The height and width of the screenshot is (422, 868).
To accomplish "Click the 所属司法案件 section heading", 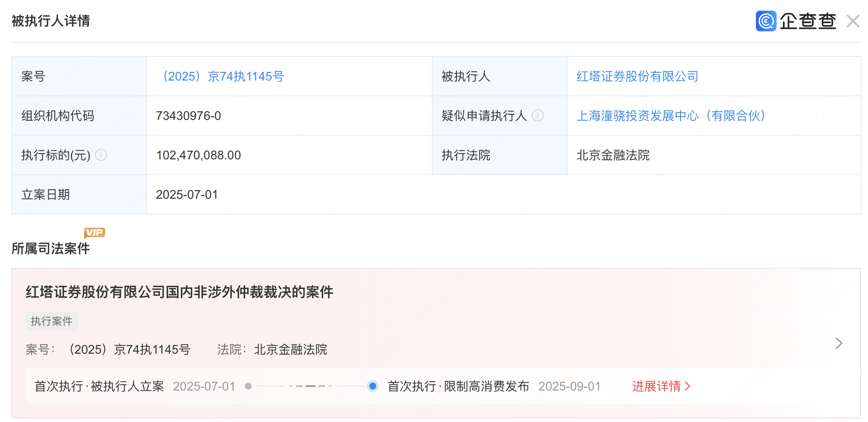I will pos(51,249).
